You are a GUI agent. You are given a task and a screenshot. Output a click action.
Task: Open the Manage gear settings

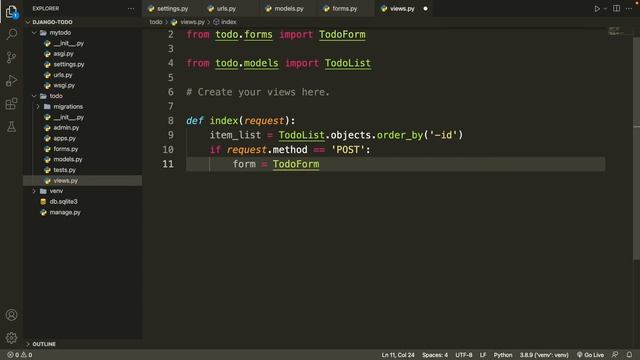(11, 338)
